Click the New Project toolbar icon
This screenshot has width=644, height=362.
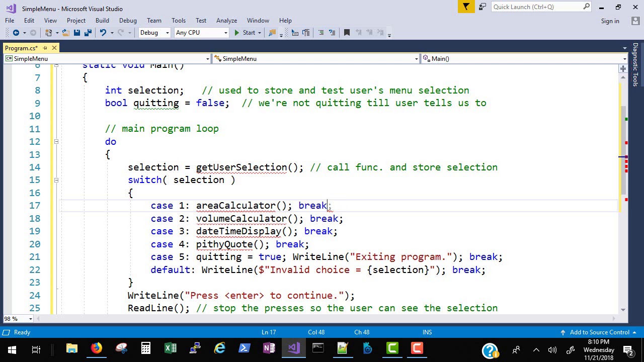tap(49, 33)
